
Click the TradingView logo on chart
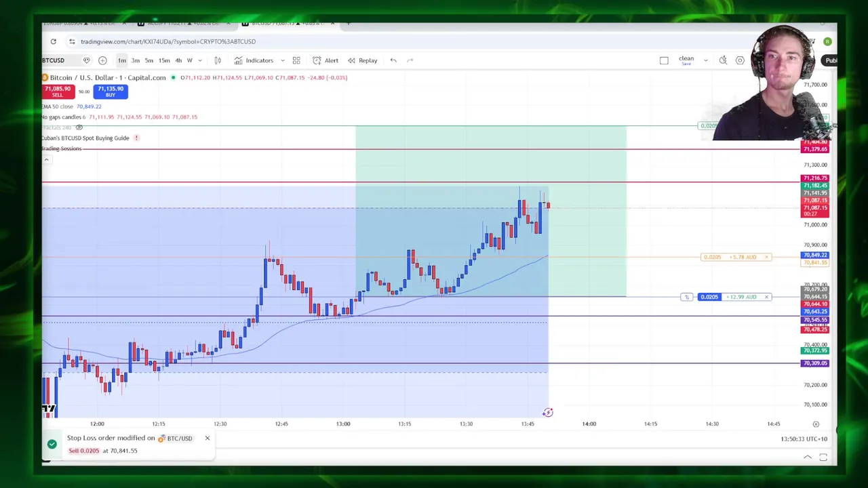tap(48, 409)
